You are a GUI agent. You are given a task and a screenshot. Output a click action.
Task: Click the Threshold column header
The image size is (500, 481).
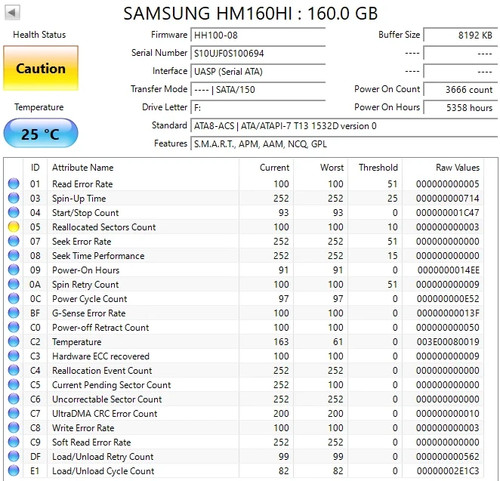pyautogui.click(x=378, y=167)
